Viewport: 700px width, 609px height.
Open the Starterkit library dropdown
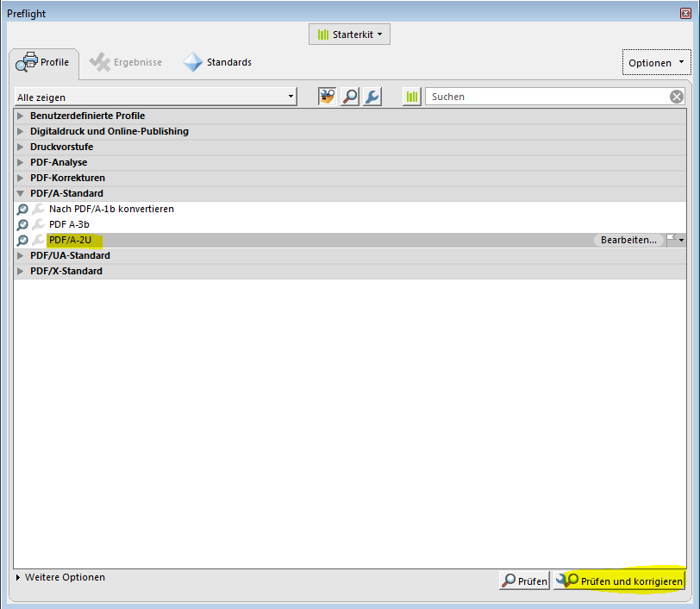point(350,35)
